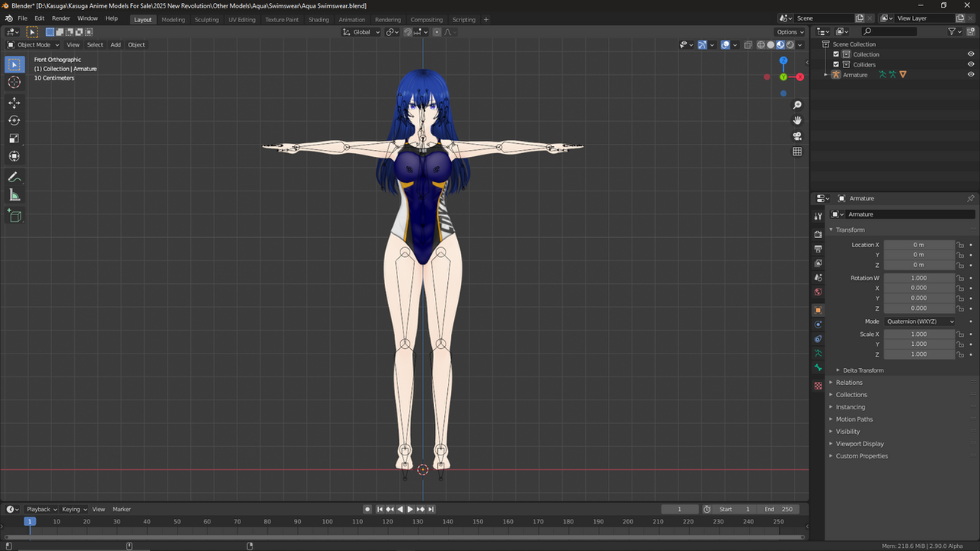Viewport: 980px width, 551px height.
Task: Expand the Relations panel
Action: coord(848,383)
